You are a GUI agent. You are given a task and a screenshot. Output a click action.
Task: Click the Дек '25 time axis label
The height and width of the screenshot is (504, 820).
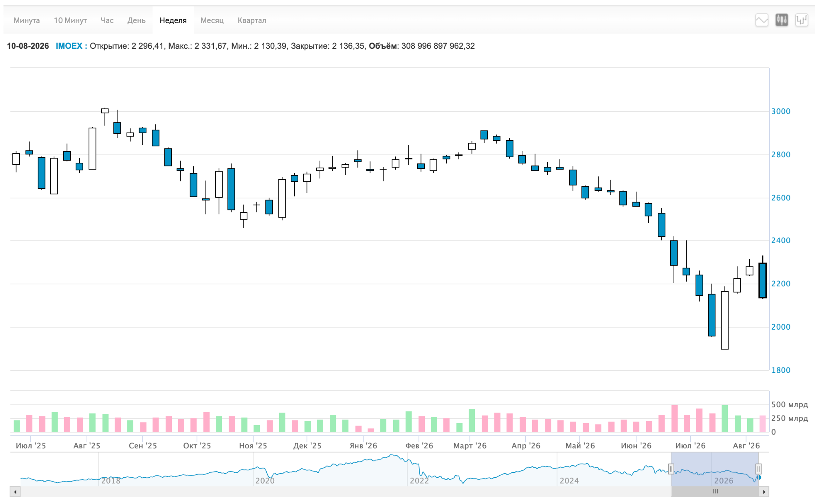307,446
